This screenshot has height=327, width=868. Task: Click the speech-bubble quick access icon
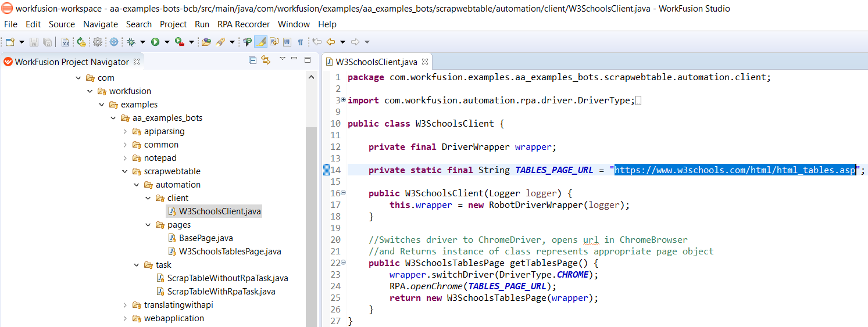[247, 42]
